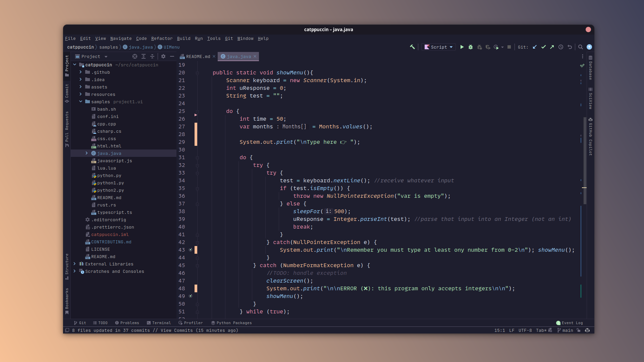Screen dimensions: 644x362
Task: Open the Problems tool window
Action: [127, 323]
